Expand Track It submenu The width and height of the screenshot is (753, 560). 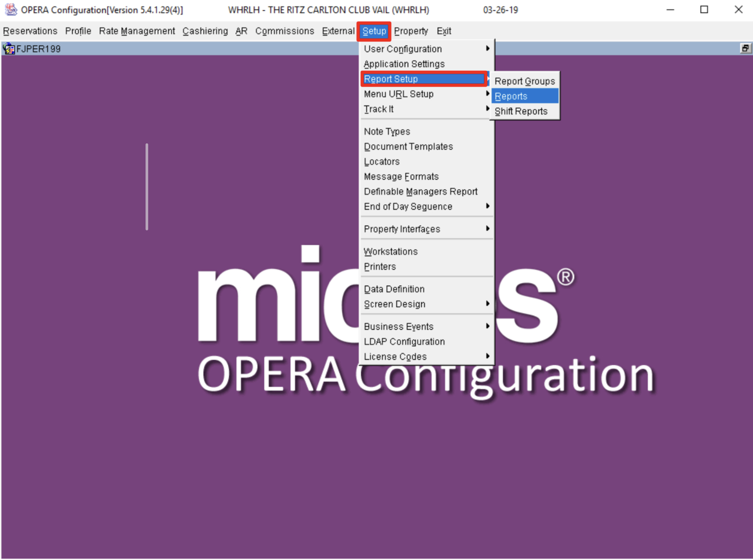pos(427,109)
